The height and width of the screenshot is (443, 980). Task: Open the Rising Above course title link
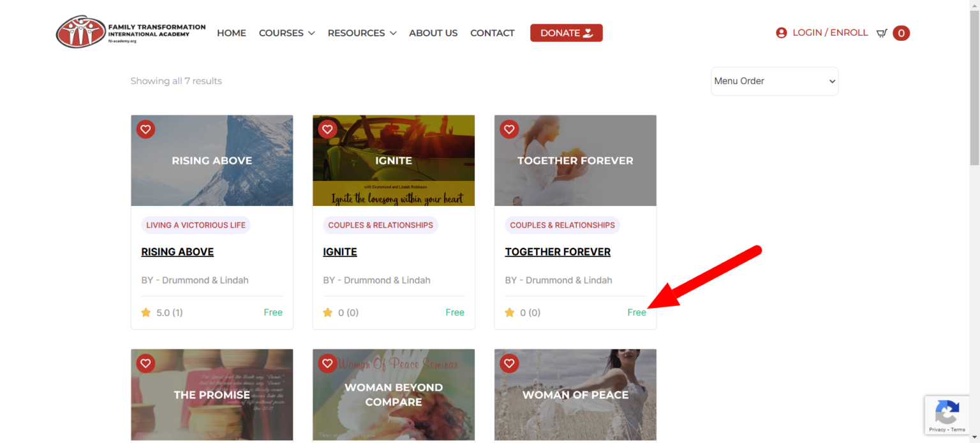point(177,252)
